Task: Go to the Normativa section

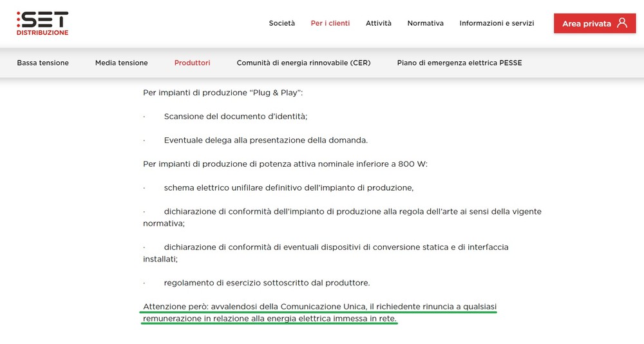Action: (x=425, y=23)
